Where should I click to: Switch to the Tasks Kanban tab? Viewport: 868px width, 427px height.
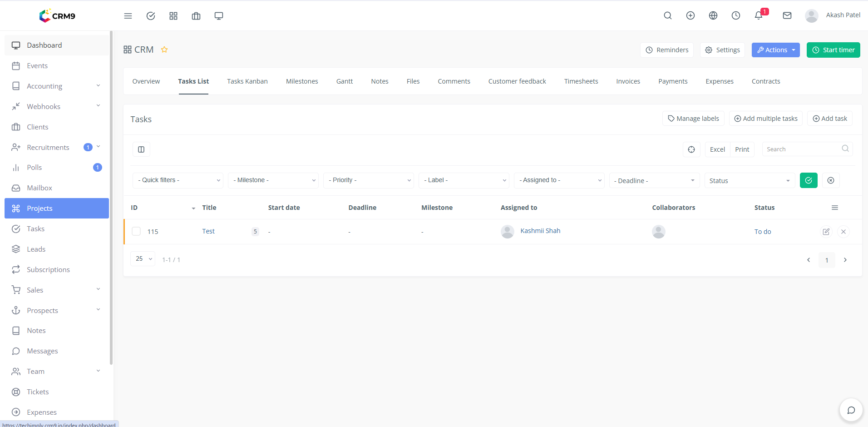coord(247,81)
